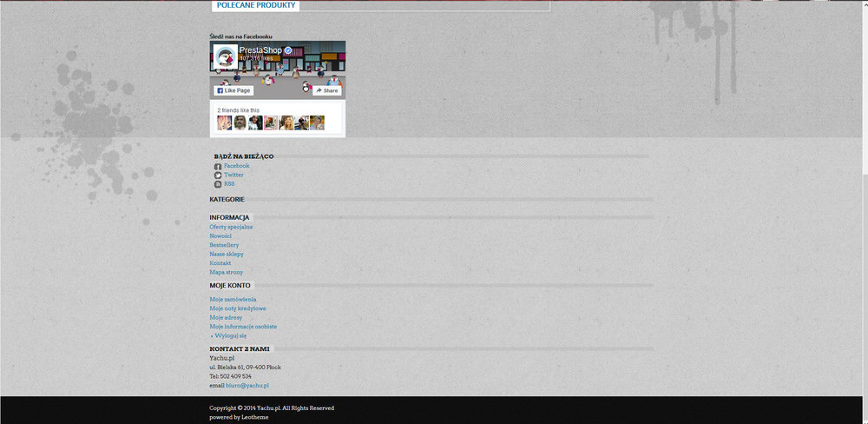Click the Śledź nas na Facebooku label
Viewport: 868px width, 424px height.
[x=240, y=36]
